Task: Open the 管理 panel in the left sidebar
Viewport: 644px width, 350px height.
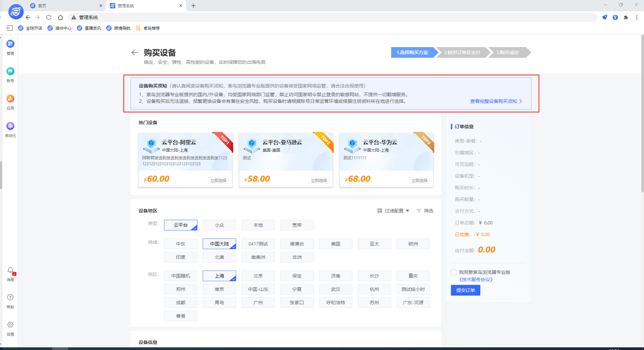Action: [x=10, y=47]
